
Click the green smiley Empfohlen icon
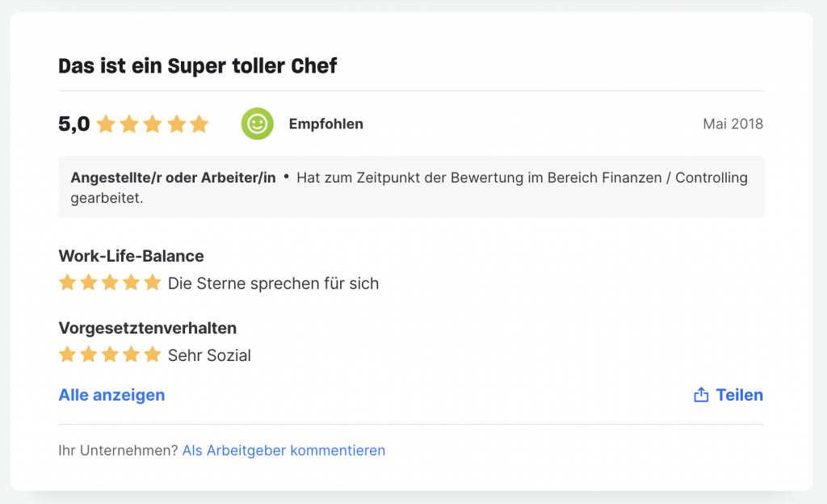[258, 124]
